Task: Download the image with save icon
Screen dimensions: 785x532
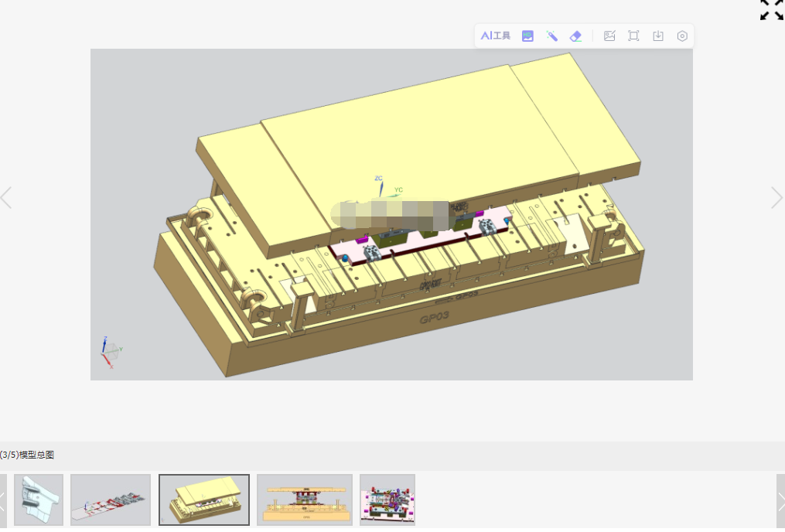Action: point(658,36)
